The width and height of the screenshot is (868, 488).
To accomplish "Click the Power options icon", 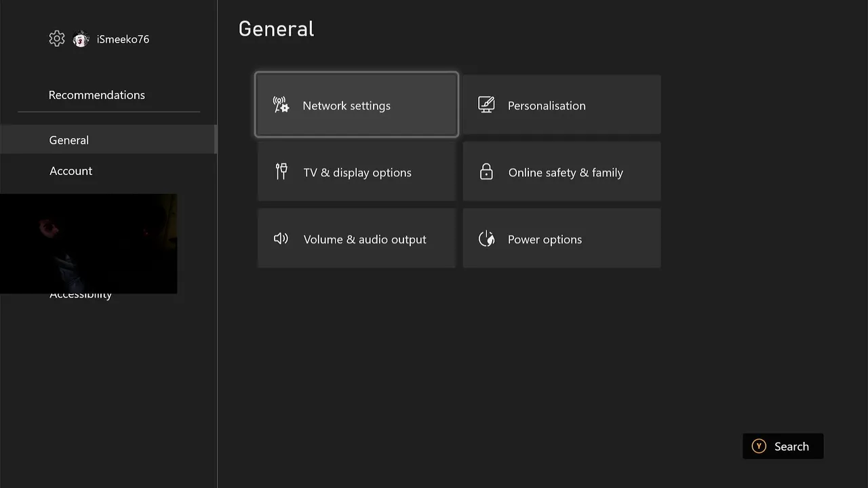I will pos(486,239).
